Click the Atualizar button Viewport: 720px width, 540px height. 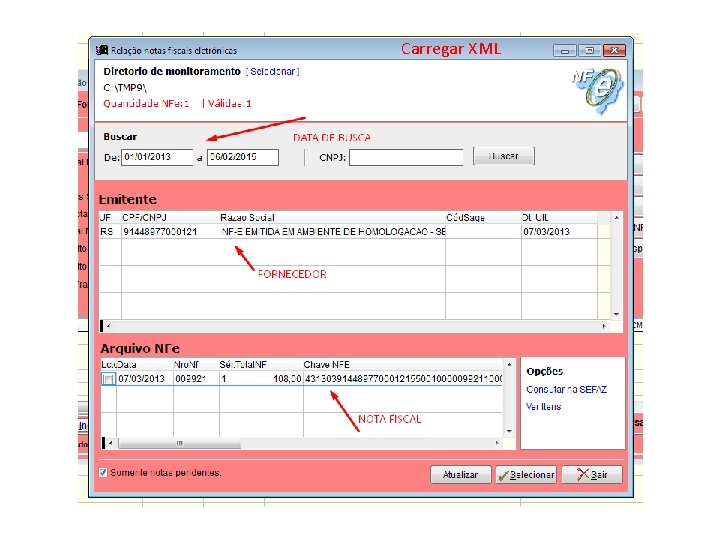461,475
